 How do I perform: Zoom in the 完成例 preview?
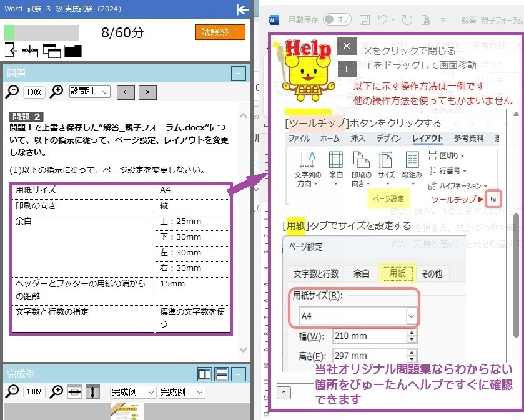point(56,392)
